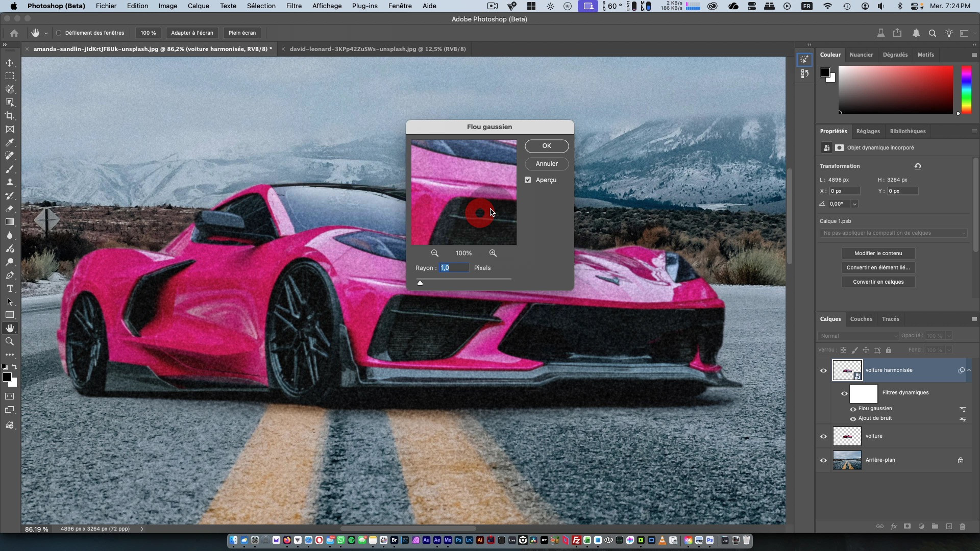The image size is (980, 551).
Task: Open the rotation angle dropdown
Action: 854,204
